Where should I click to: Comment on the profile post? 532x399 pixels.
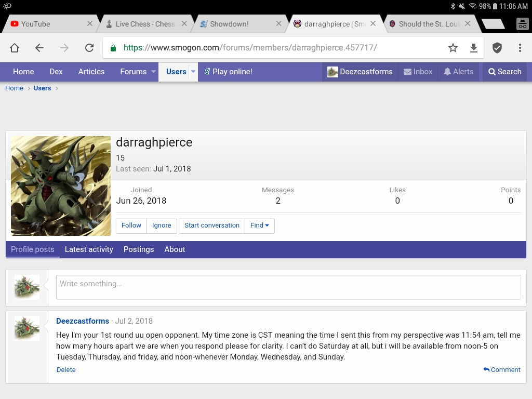tap(502, 370)
